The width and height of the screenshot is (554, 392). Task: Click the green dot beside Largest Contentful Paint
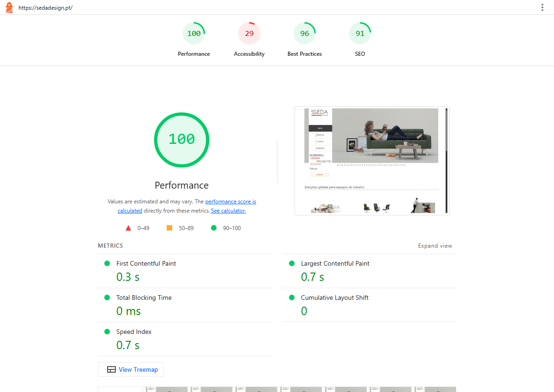(x=292, y=263)
